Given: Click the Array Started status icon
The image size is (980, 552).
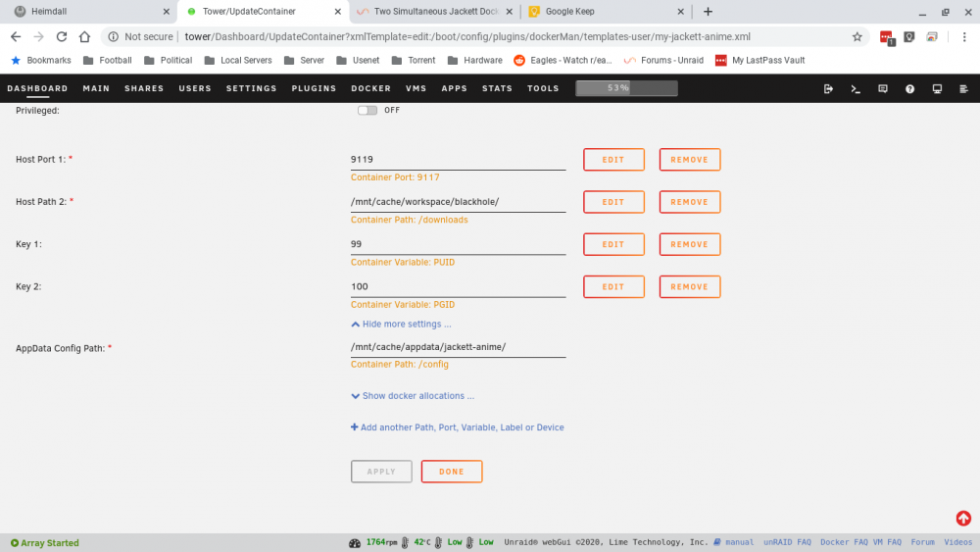Looking at the screenshot, I should pos(15,542).
